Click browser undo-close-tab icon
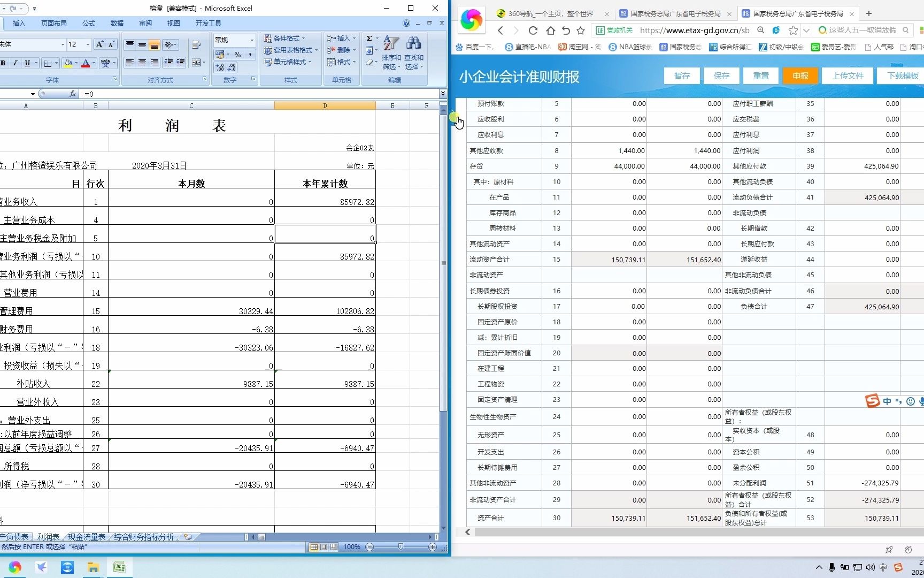Image resolution: width=924 pixels, height=578 pixels. tap(566, 31)
